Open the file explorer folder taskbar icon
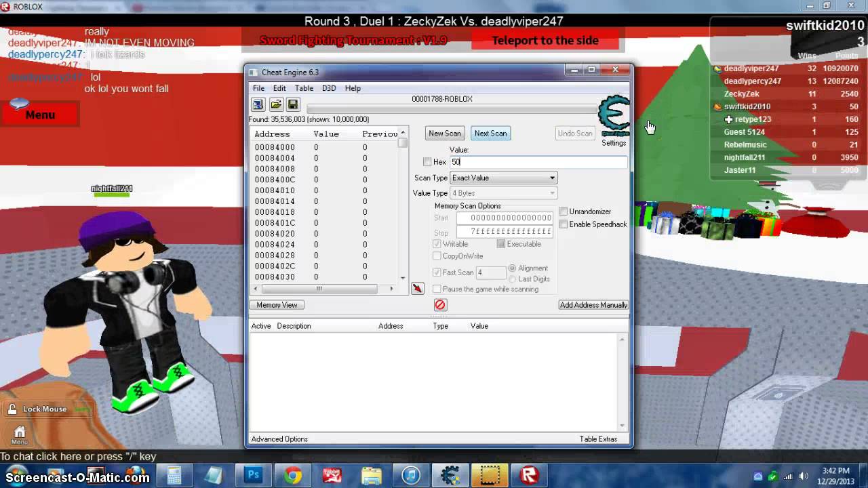Image resolution: width=868 pixels, height=488 pixels. 371,475
